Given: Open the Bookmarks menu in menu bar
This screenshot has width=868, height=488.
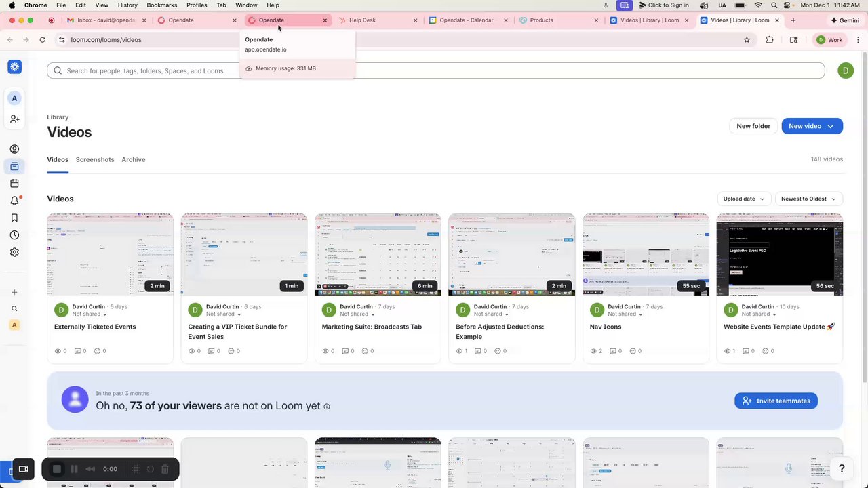Looking at the screenshot, I should tap(161, 5).
